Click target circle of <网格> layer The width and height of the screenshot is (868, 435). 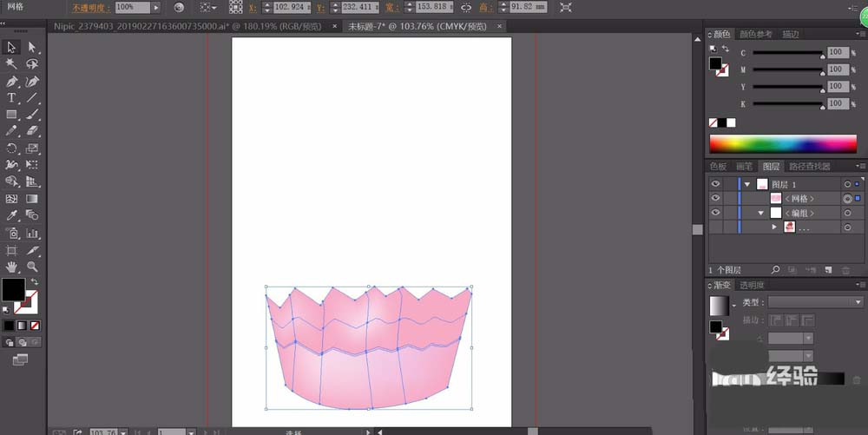pos(847,198)
